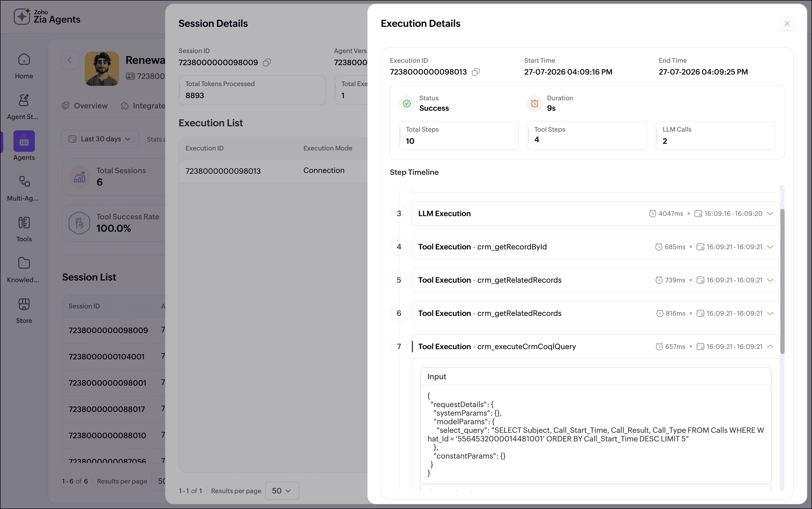
Task: Click the clock icon next to 4047ms
Action: click(652, 214)
